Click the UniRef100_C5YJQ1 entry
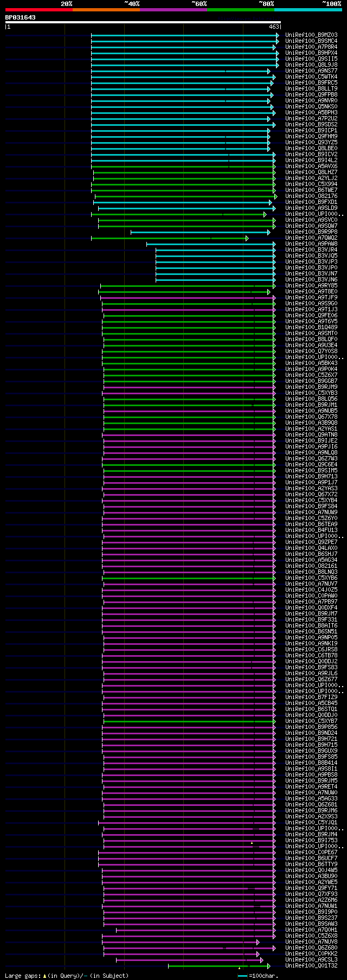This screenshot has height=980, width=347. (x=311, y=822)
